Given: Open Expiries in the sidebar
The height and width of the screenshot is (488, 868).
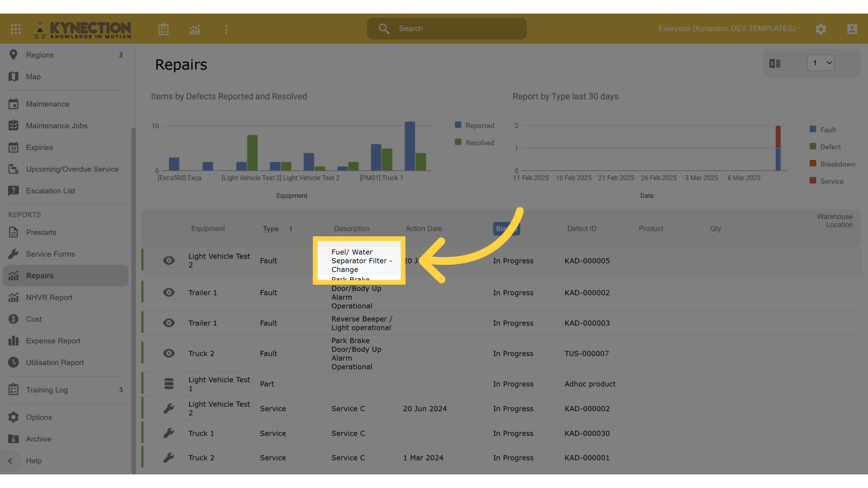Looking at the screenshot, I should 66,148.
